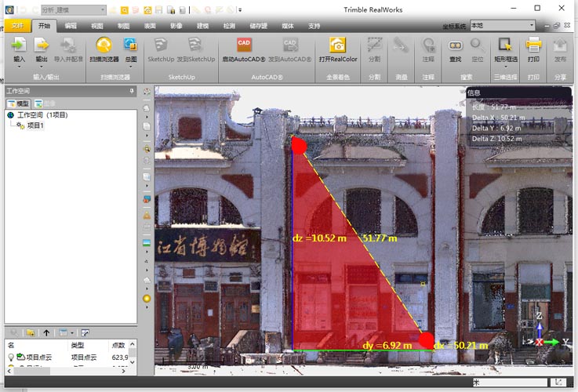The image size is (578, 392).
Task: Switch to the 检测 ribbon tab
Action: pos(229,26)
